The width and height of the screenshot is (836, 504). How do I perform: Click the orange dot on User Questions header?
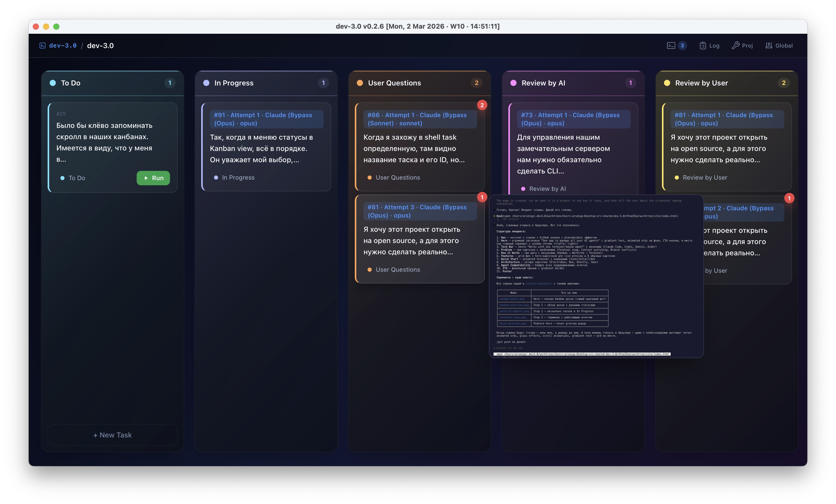pos(360,82)
